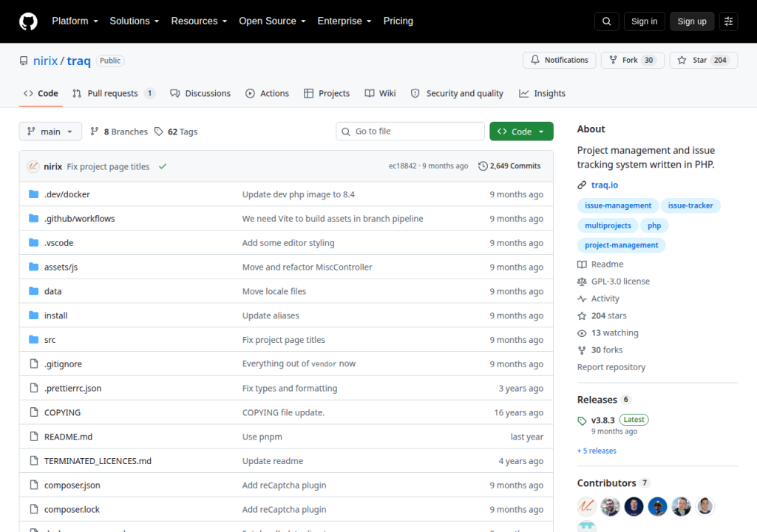Viewport: 757px width, 532px height.
Task: Open the appearance settings icon beside Sign up
Action: pyautogui.click(x=728, y=21)
